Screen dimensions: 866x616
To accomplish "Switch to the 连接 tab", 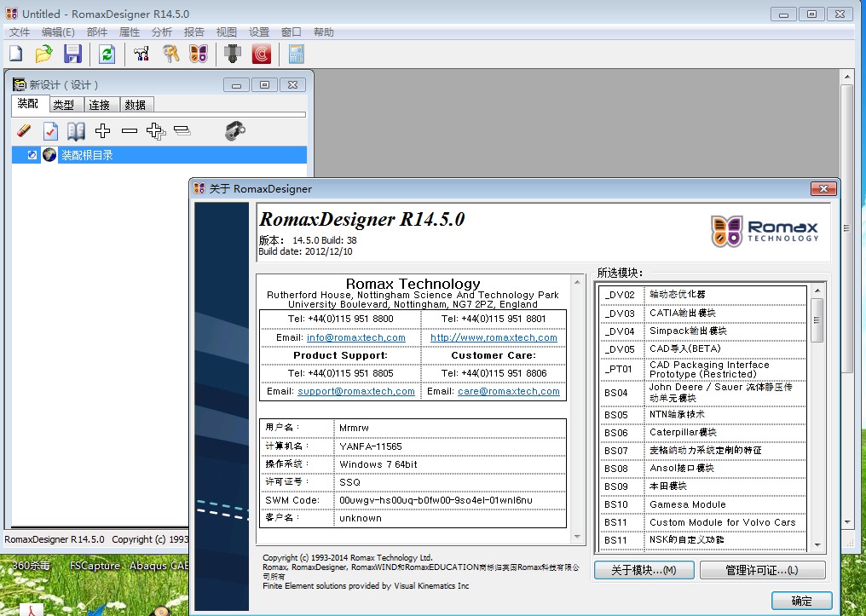I will [x=101, y=105].
